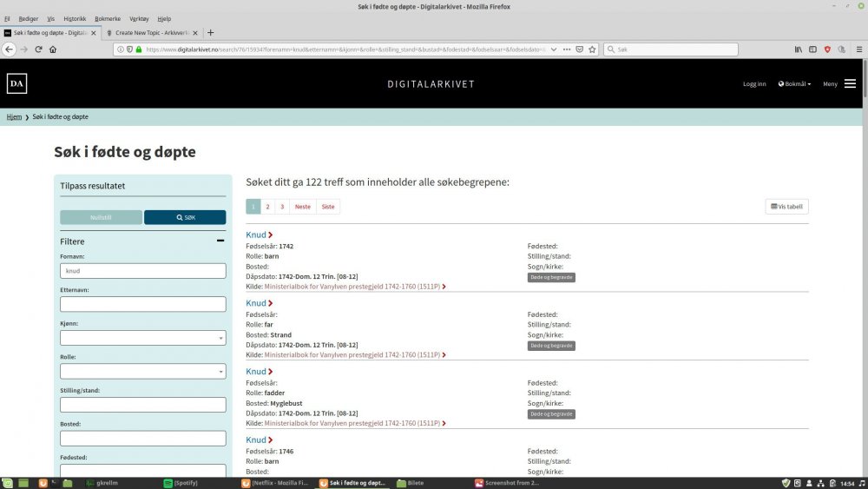The height and width of the screenshot is (489, 868).
Task: Click Firefox reload page icon
Action: pos(38,50)
